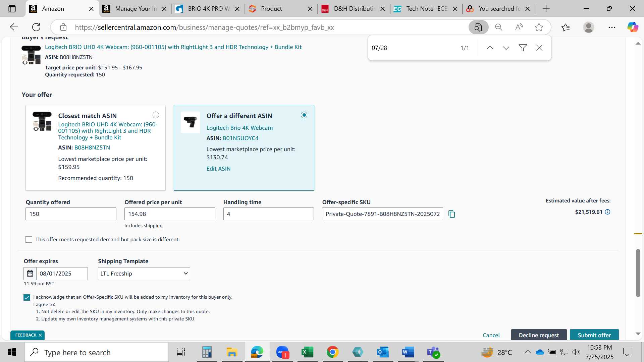The width and height of the screenshot is (644, 362).
Task: Open buyer's request Logitech BRIO product title link
Action: (x=173, y=47)
